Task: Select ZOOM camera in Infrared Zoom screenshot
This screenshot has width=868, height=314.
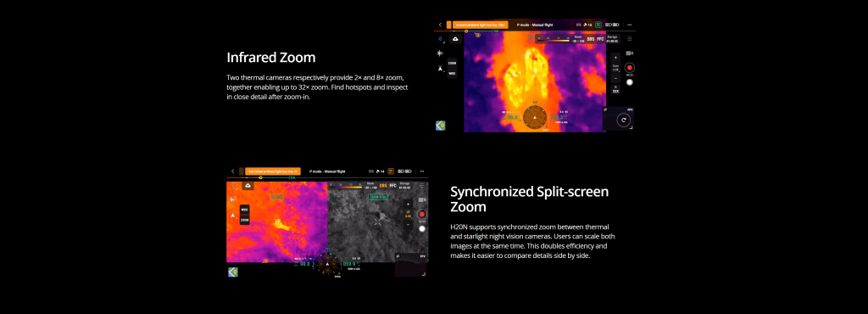Action: (453, 63)
